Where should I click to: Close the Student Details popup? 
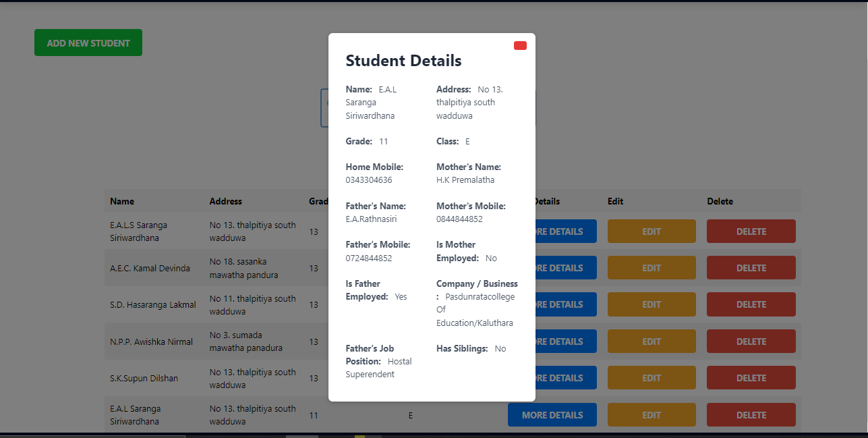[519, 45]
